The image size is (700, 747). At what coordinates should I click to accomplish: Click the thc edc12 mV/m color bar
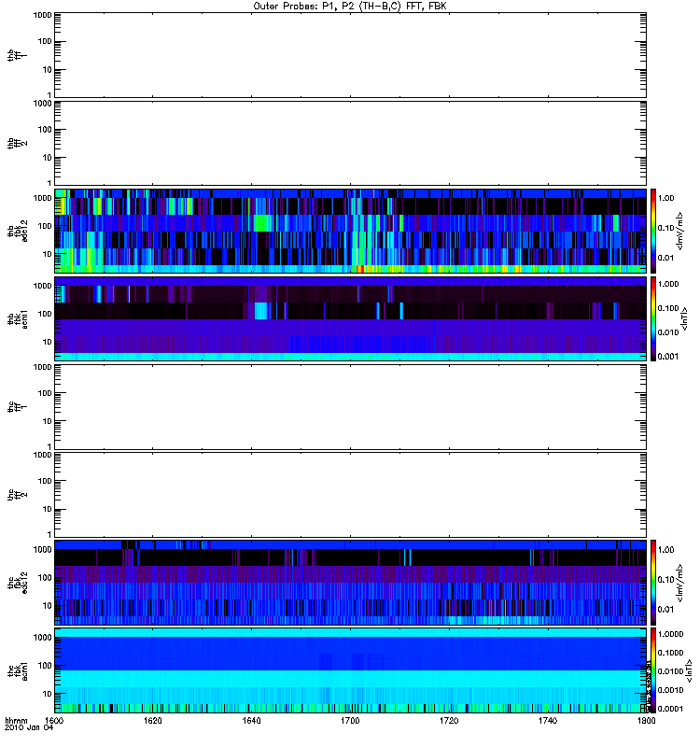pos(653,582)
